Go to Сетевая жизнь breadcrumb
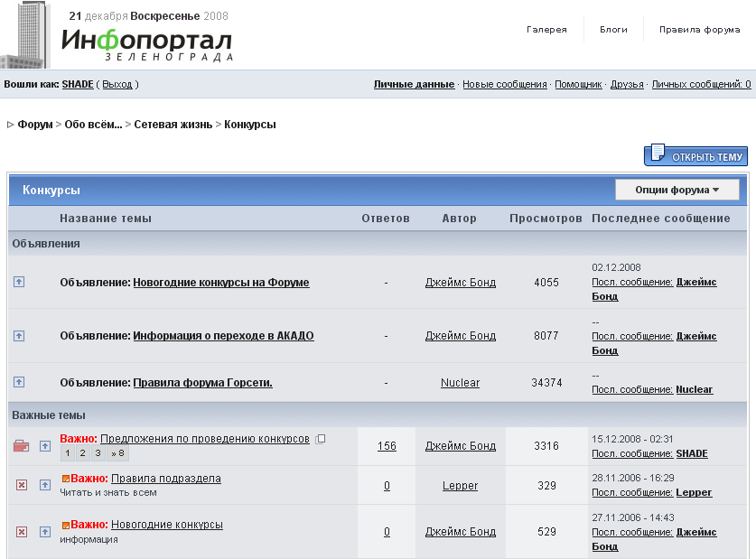The height and width of the screenshot is (559, 756). [173, 125]
